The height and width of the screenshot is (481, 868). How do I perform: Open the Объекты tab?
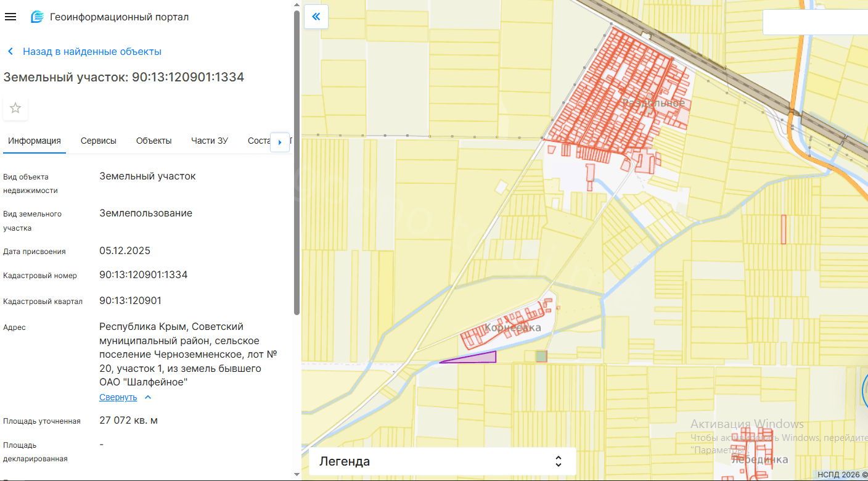(x=154, y=141)
